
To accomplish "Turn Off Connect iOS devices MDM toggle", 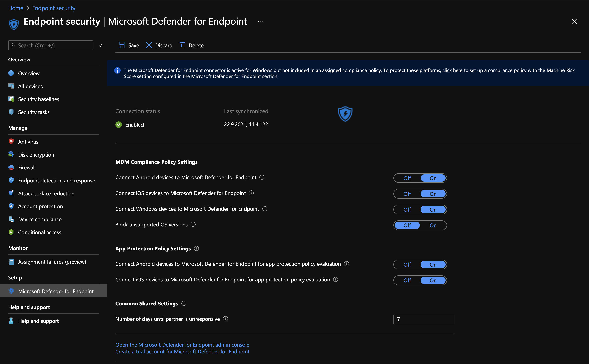I will pyautogui.click(x=407, y=194).
